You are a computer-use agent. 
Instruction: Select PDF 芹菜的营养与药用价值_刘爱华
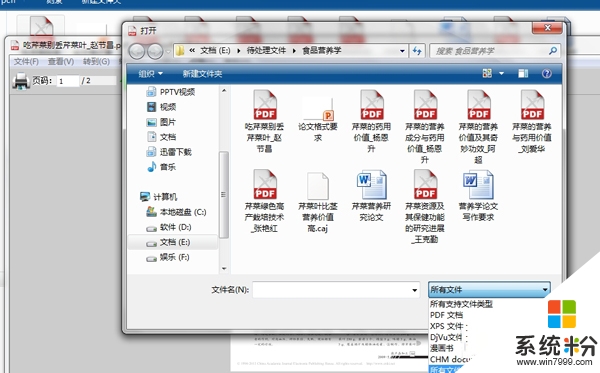532,121
